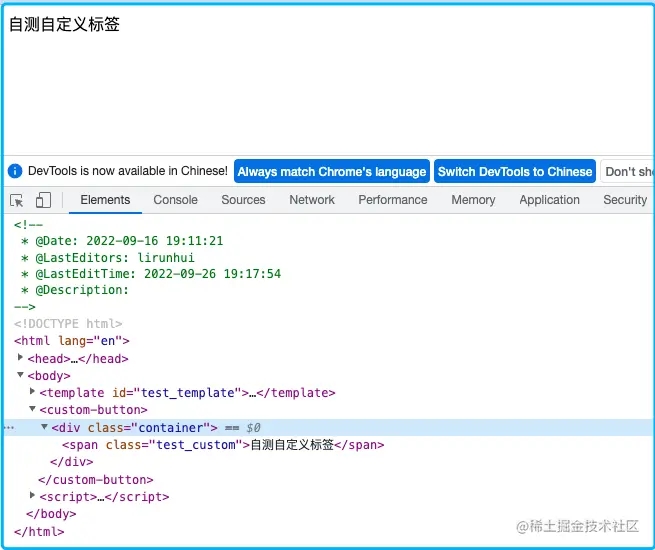Click the $0 marker on selected row
The width and height of the screenshot is (655, 550).
253,428
